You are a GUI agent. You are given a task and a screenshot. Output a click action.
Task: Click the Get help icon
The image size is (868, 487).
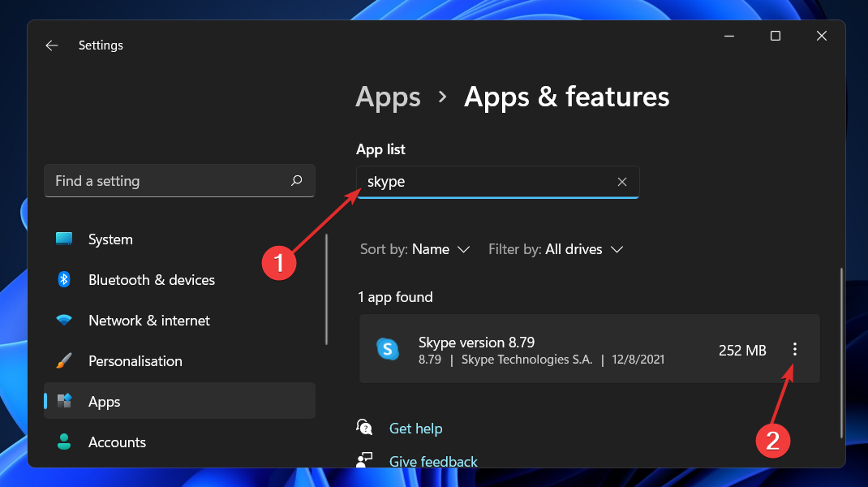point(364,427)
